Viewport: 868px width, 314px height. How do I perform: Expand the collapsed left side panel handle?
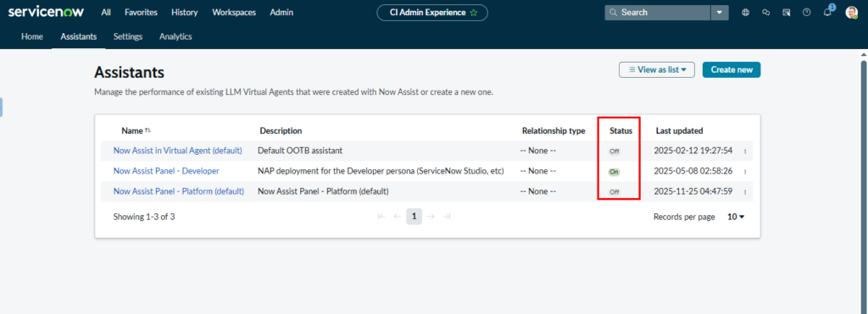coord(1,107)
